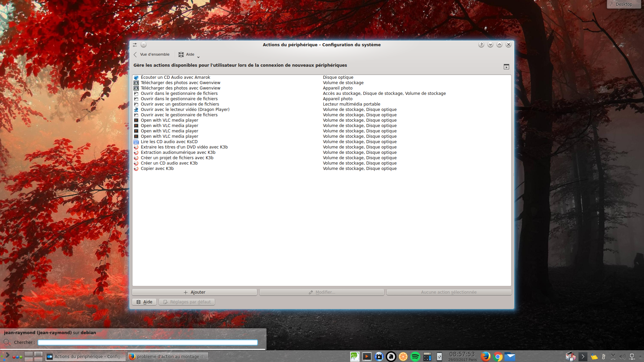Open Firefox browser from the panel

click(x=485, y=357)
